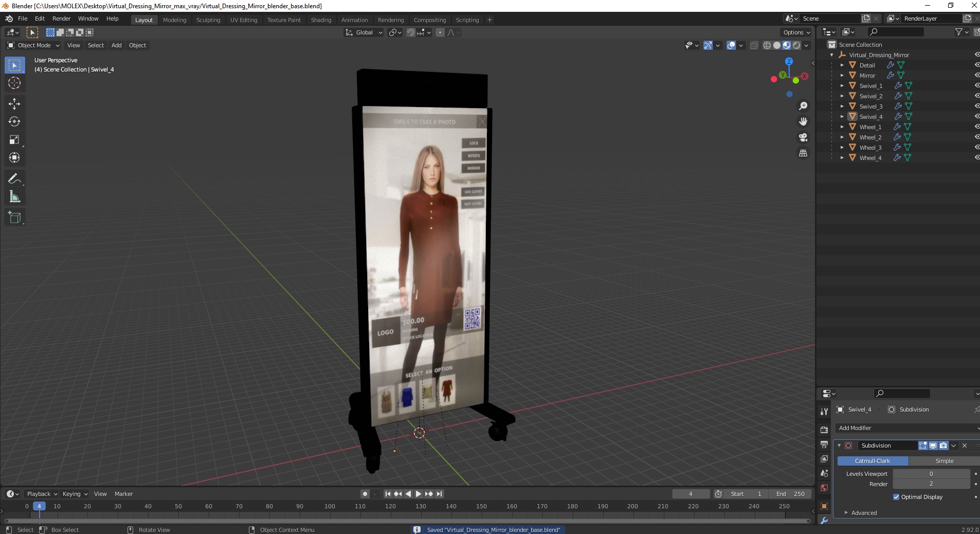The width and height of the screenshot is (980, 534).
Task: Expand Swivel_4 tree item
Action: click(842, 116)
